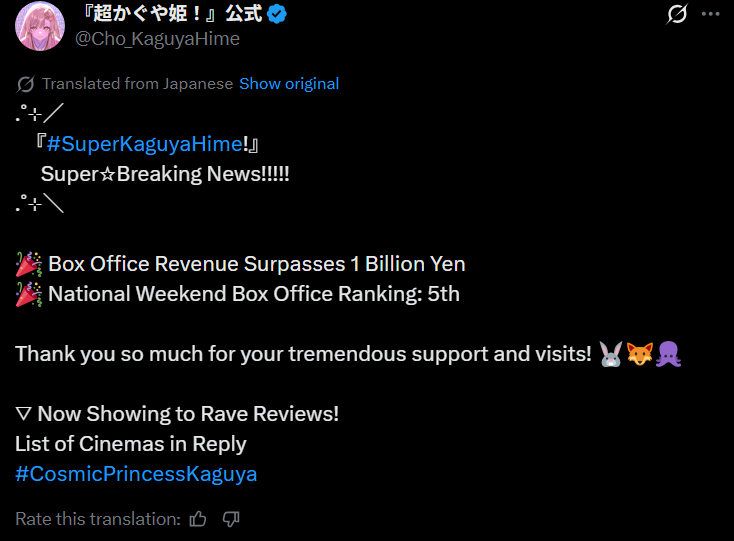Click the 超かぐや姫 公式 display name
This screenshot has width=734, height=541.
pos(171,14)
